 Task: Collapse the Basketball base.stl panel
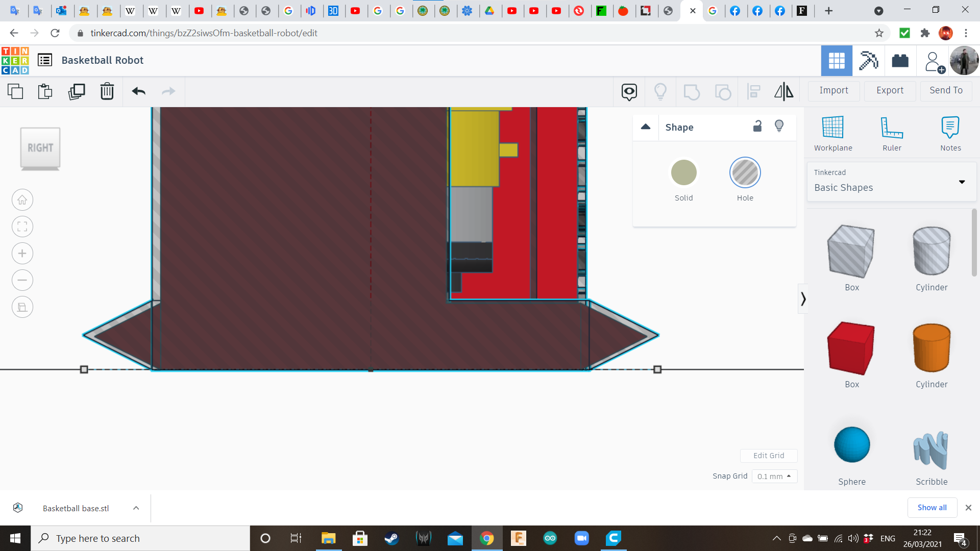coord(136,508)
